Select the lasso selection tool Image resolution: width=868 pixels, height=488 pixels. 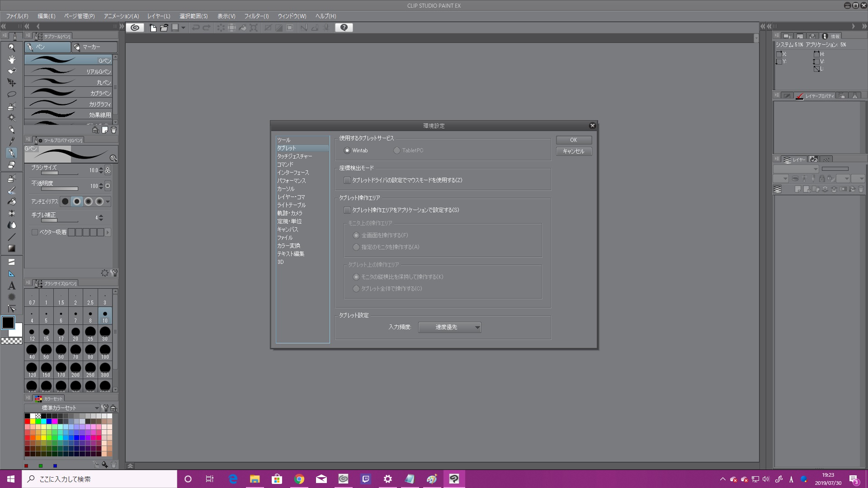tap(12, 94)
